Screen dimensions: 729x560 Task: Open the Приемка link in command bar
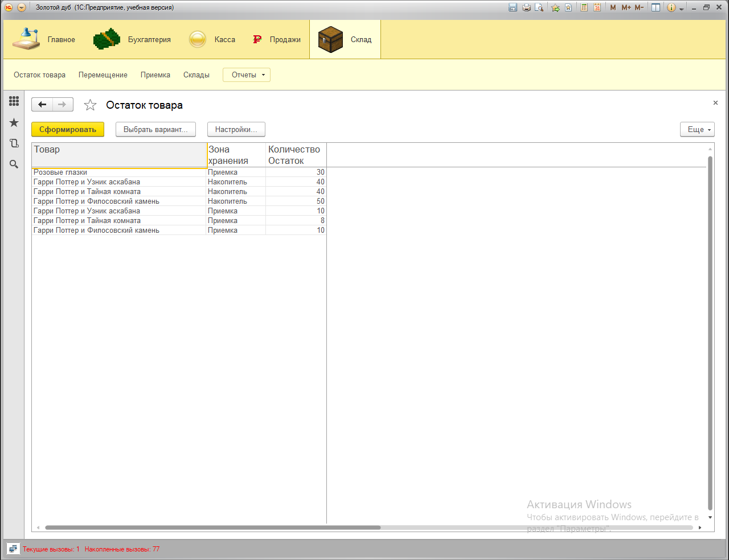pyautogui.click(x=155, y=75)
